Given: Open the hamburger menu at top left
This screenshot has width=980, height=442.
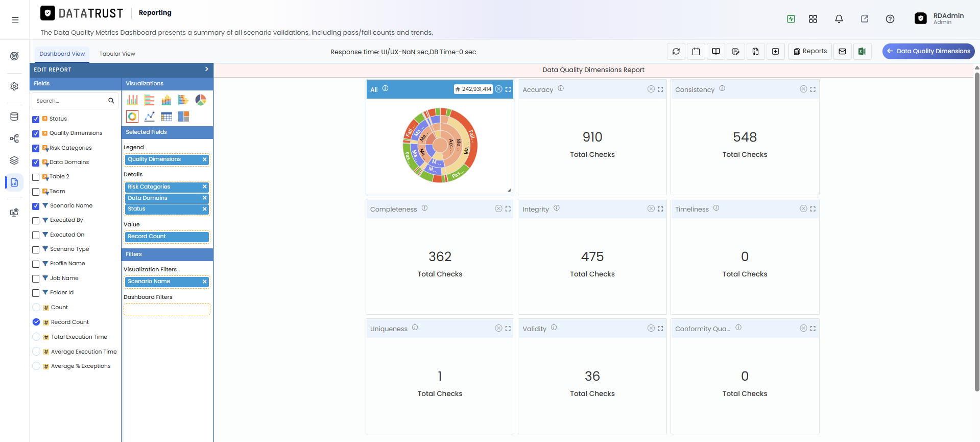Looking at the screenshot, I should (15, 20).
